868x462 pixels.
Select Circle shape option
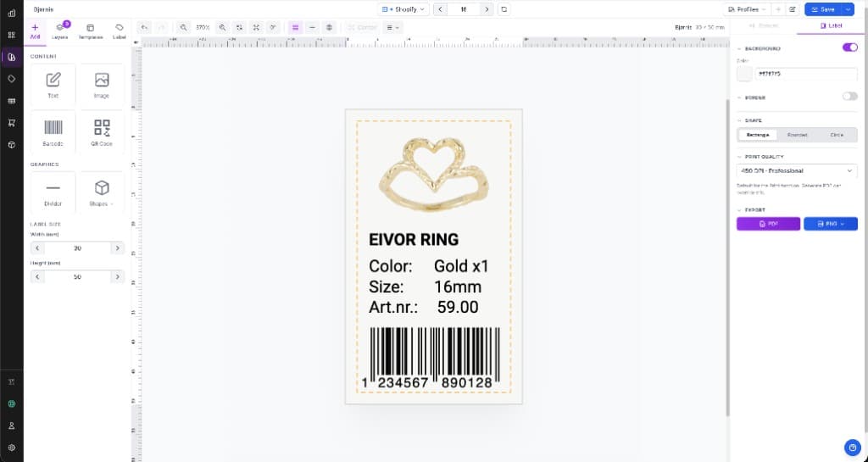(837, 135)
